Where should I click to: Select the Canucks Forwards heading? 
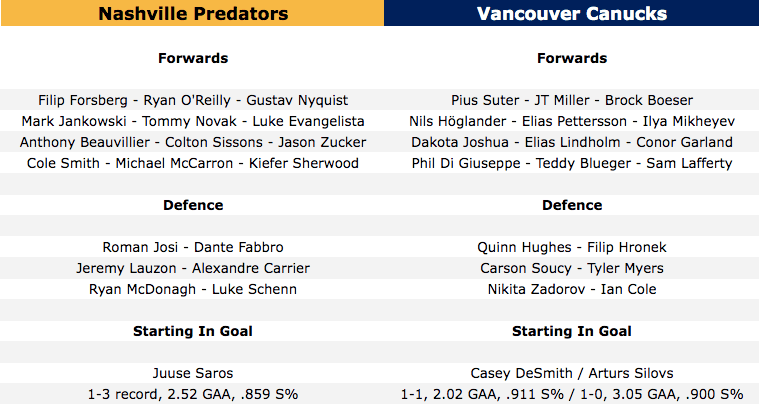[571, 58]
